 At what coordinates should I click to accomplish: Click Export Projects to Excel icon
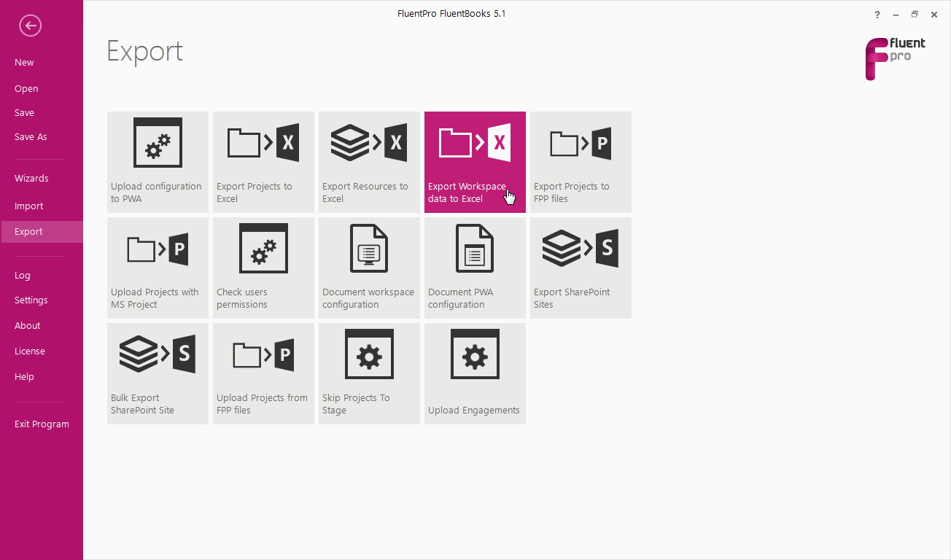click(263, 143)
